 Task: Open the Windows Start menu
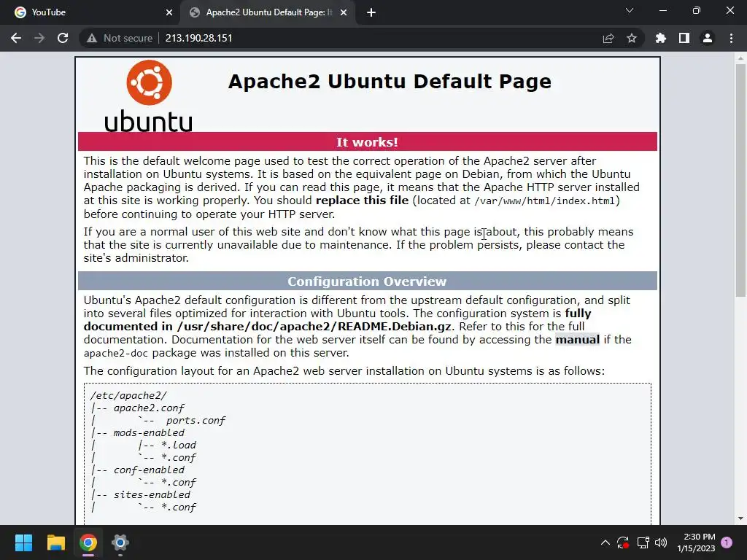point(23,542)
